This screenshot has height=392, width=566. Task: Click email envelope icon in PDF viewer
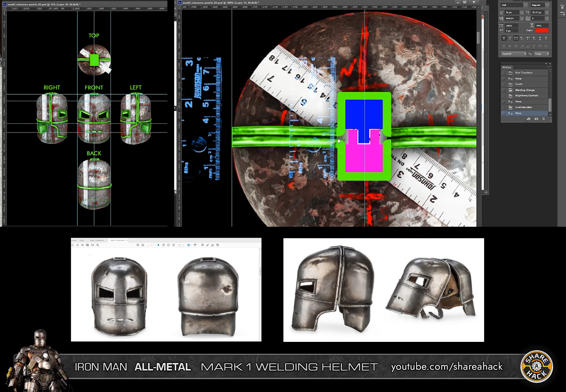click(92, 245)
